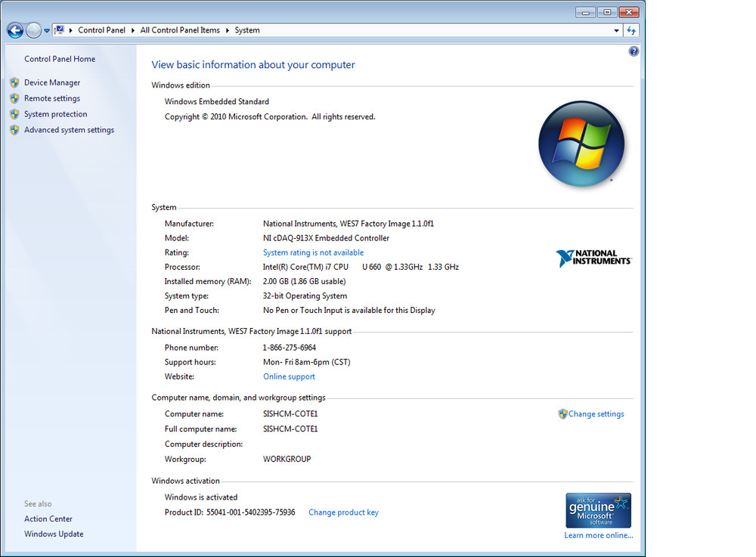The height and width of the screenshot is (557, 756).
Task: Open Learn more online link
Action: pos(598,535)
